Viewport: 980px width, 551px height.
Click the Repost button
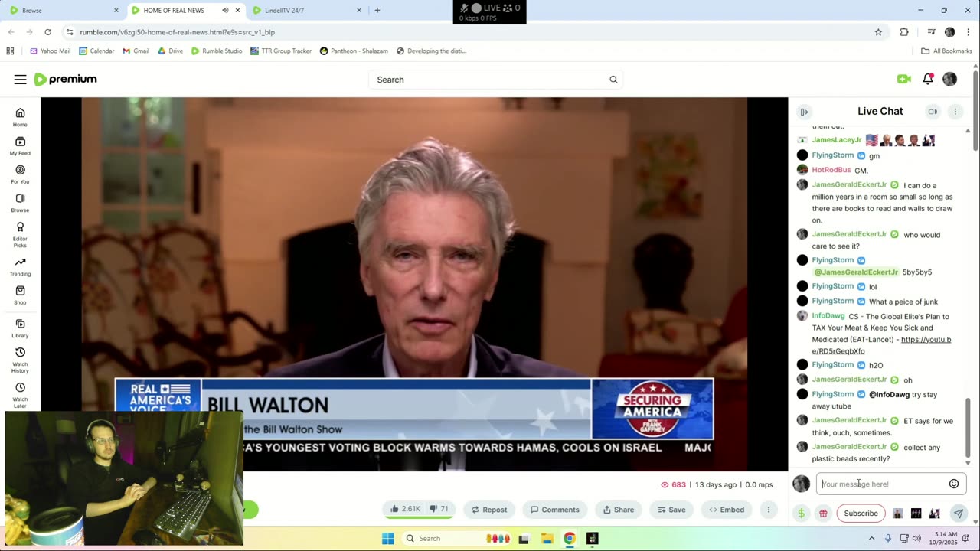[x=488, y=510]
